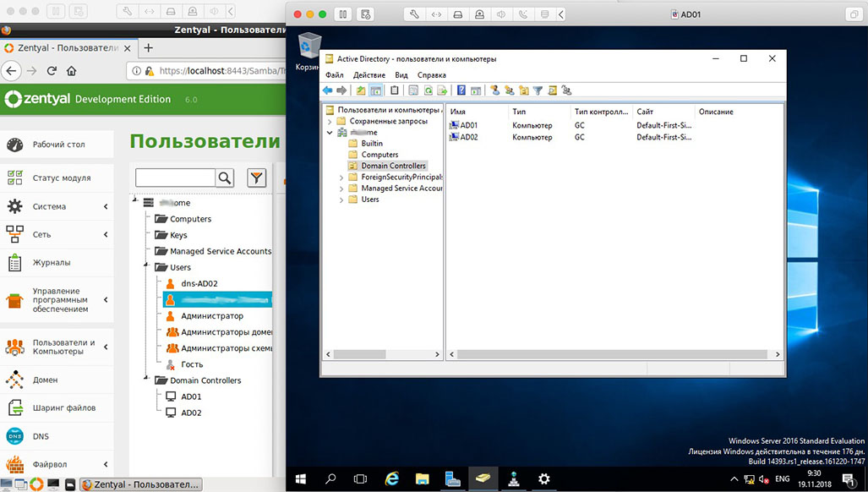Viewport: 868px width, 492px height.
Task: Expand Пользователи и Компьютеры sidebar chevron
Action: pos(105,347)
